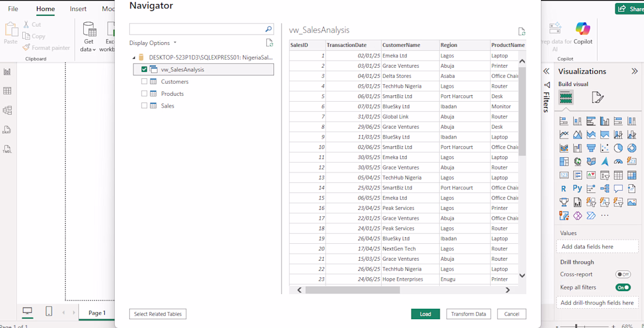Select the gauge visual
Screen dimensions: 644x328
click(x=618, y=161)
